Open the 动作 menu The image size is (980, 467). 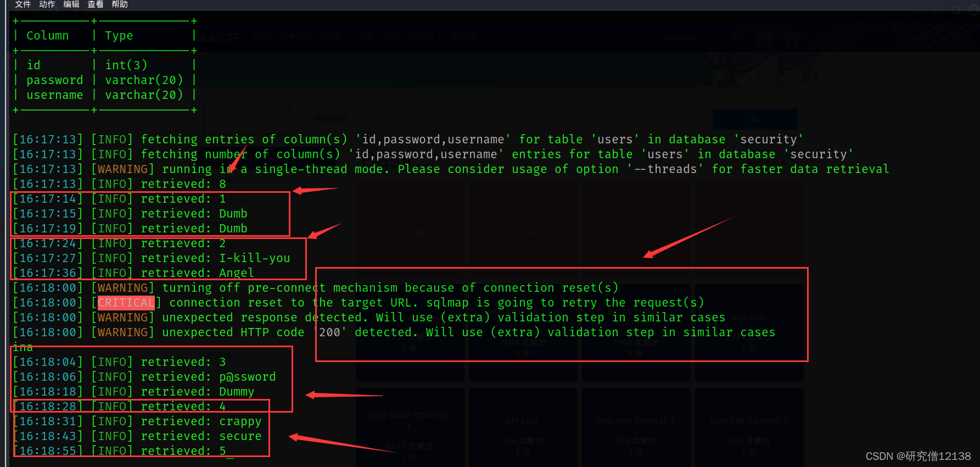point(47,4)
